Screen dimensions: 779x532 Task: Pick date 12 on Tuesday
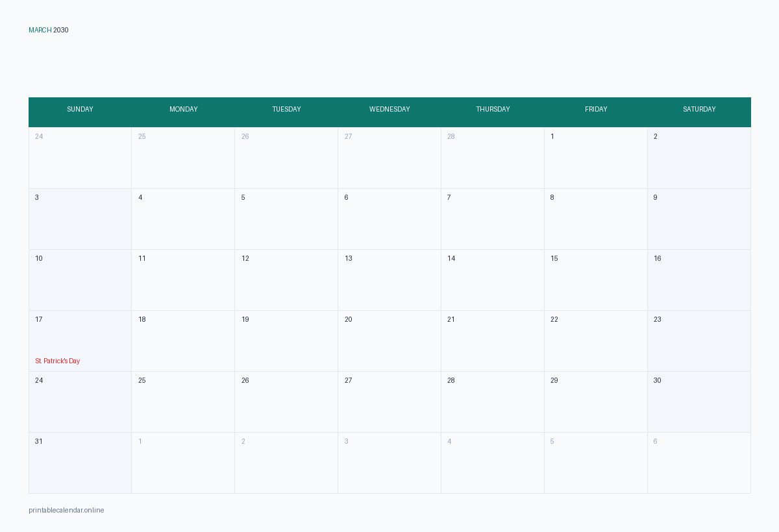tap(286, 280)
